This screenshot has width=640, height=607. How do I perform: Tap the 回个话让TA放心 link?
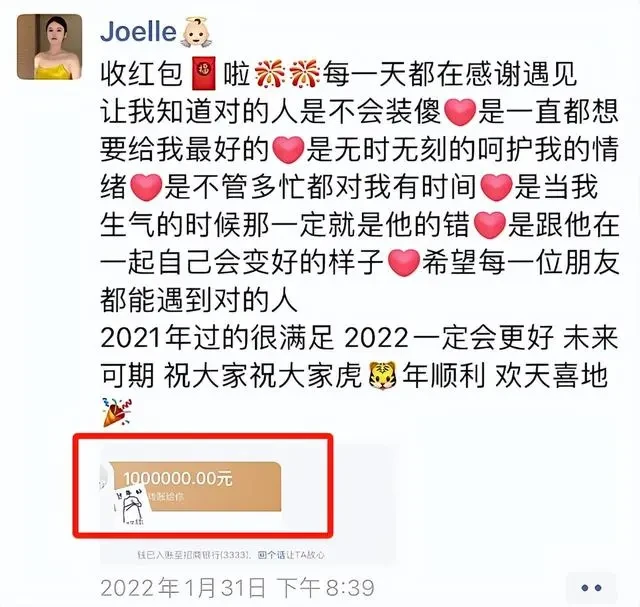[291, 555]
